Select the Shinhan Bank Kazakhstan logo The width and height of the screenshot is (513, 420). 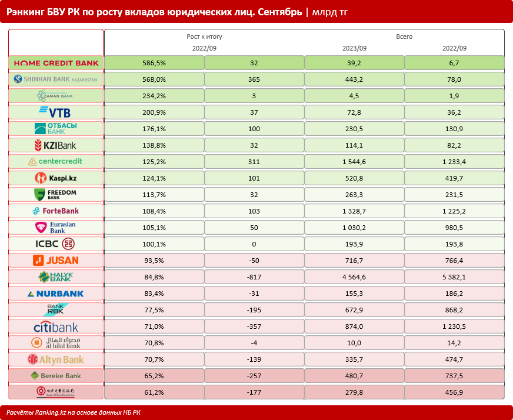coord(56,79)
